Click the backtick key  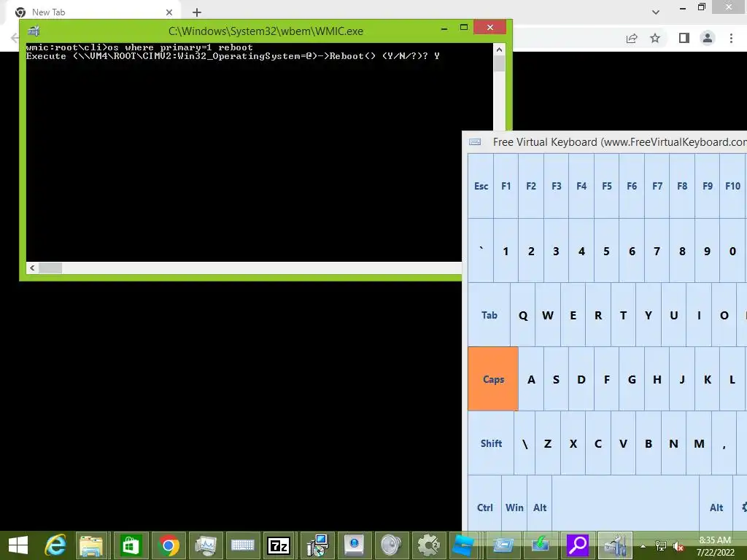click(481, 250)
